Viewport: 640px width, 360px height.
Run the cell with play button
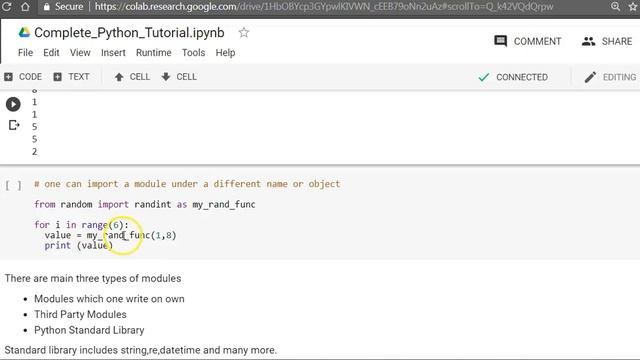pyautogui.click(x=13, y=104)
